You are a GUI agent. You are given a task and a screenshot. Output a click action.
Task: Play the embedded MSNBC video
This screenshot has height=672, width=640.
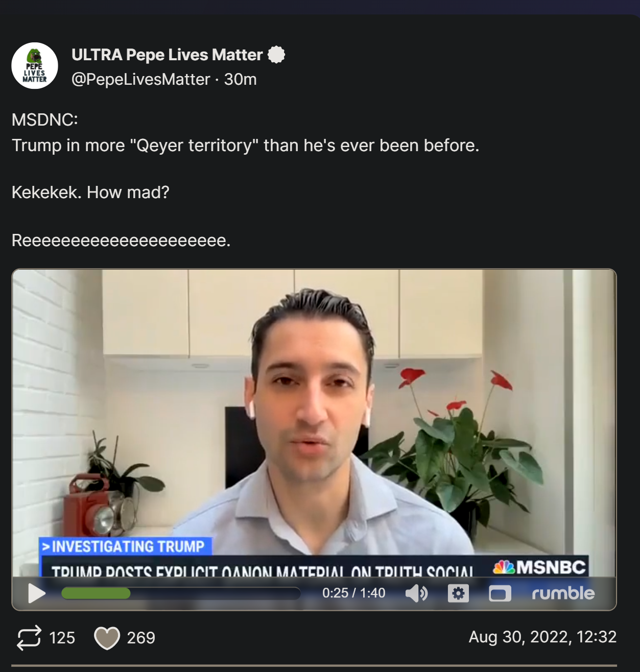tap(37, 593)
